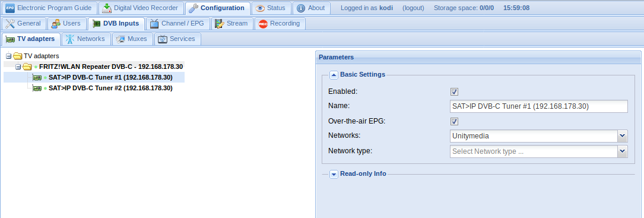
Task: Expand the Read-only Info section
Action: point(334,174)
